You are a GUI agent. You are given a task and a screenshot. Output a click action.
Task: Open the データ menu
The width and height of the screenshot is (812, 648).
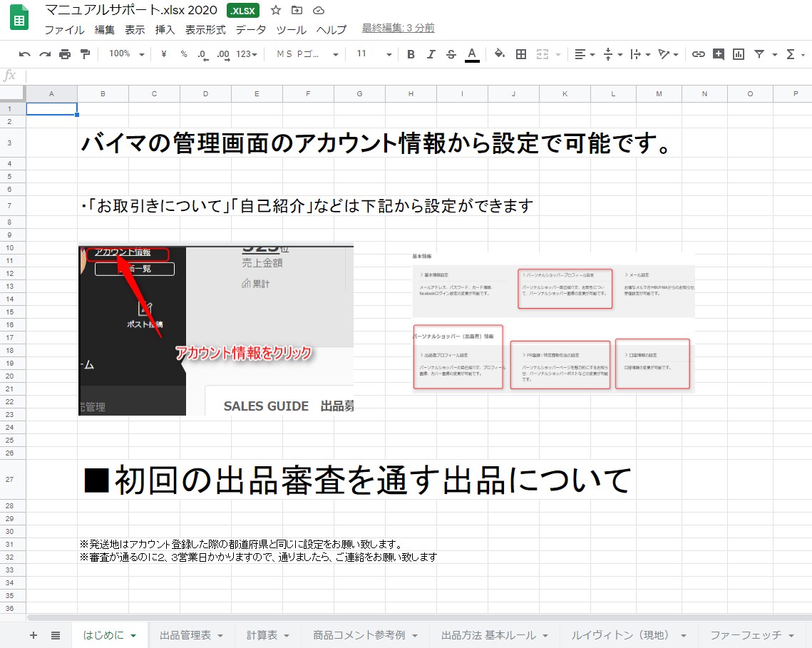pos(251,29)
